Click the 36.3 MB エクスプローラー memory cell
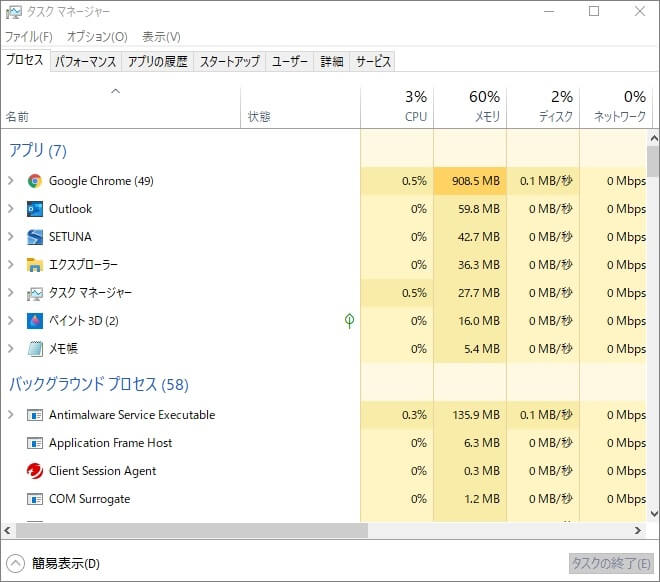660x582 pixels. click(x=470, y=265)
